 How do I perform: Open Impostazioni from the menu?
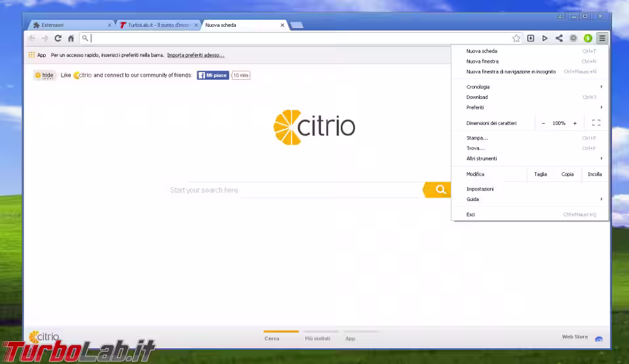click(x=530, y=189)
